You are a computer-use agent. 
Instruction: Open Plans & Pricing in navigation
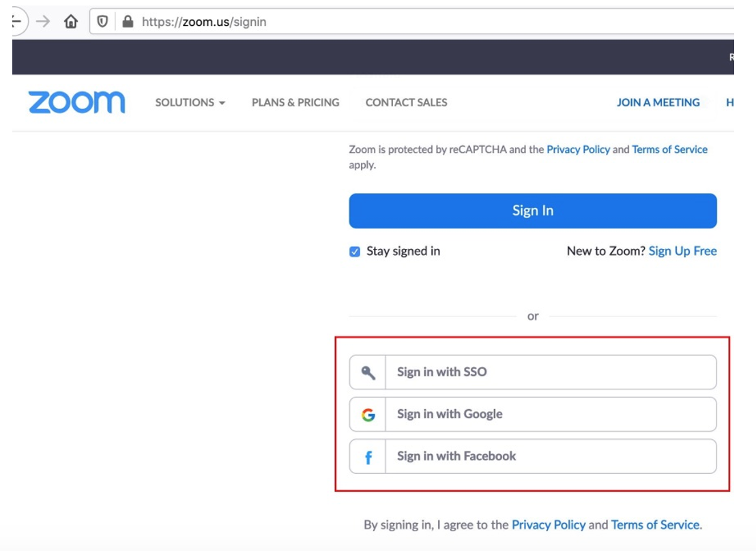click(295, 102)
